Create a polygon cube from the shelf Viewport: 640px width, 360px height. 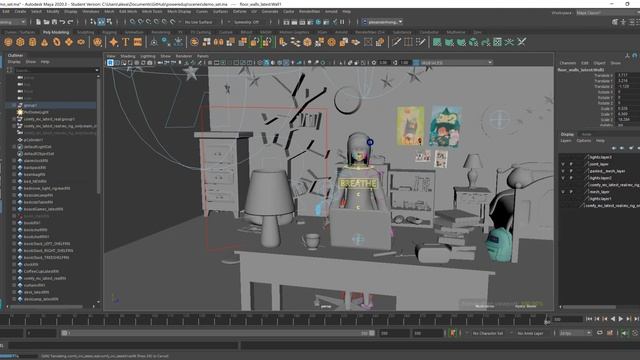[20, 42]
